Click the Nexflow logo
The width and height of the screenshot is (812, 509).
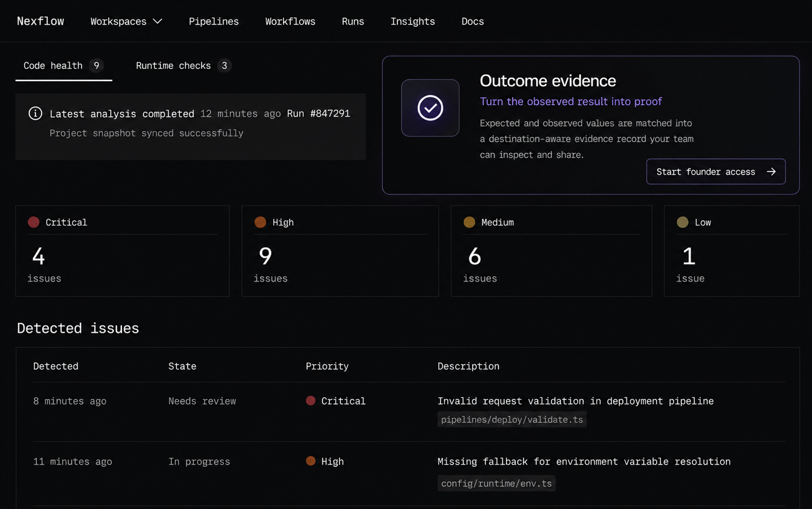tap(40, 21)
